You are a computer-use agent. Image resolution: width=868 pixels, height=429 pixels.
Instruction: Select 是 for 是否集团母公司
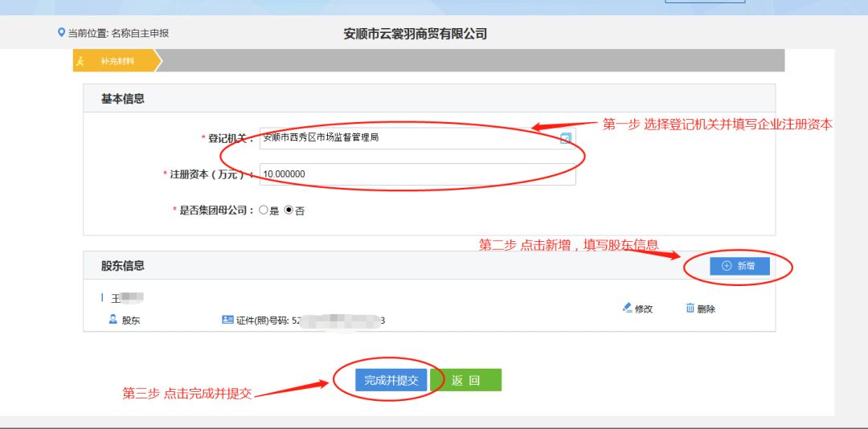pyautogui.click(x=264, y=210)
